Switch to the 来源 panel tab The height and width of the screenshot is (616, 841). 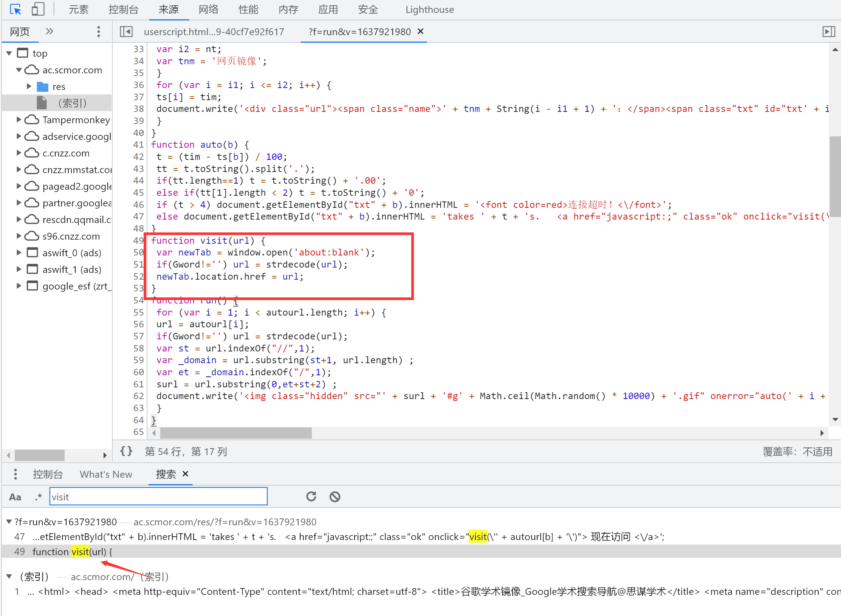click(x=169, y=9)
